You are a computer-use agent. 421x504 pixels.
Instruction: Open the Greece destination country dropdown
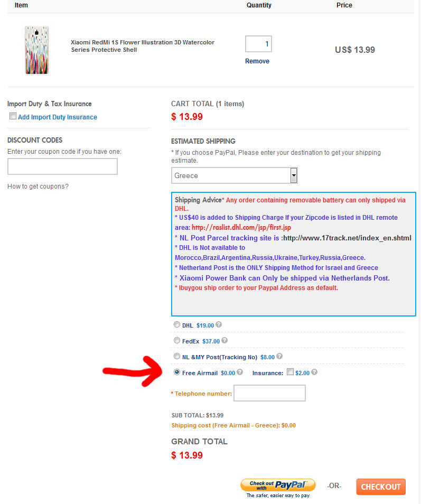pyautogui.click(x=235, y=175)
